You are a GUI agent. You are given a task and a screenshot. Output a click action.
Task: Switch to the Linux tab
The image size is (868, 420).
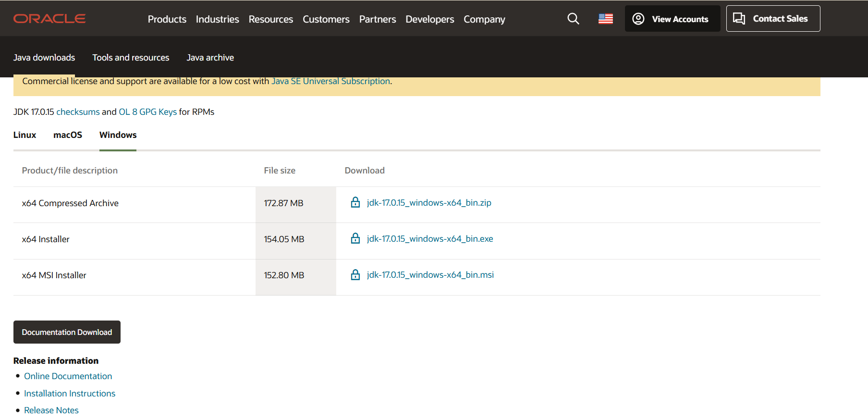pyautogui.click(x=24, y=135)
